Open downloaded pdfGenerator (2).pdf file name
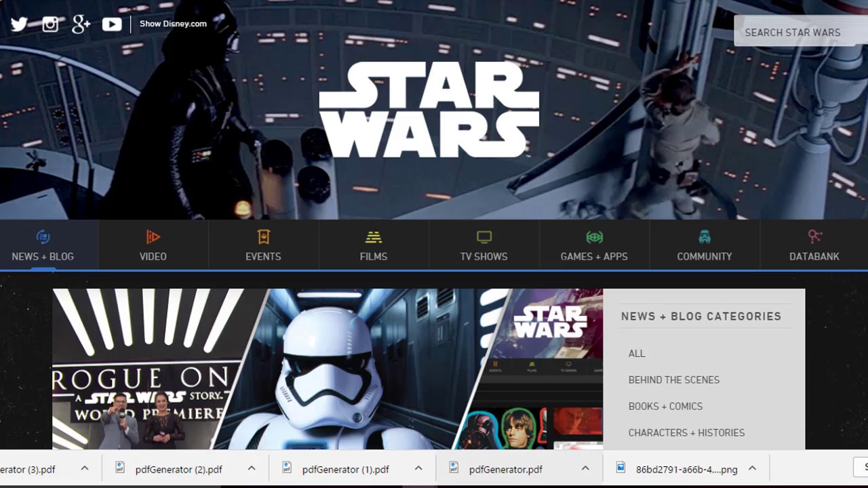The image size is (868, 488). 179,469
